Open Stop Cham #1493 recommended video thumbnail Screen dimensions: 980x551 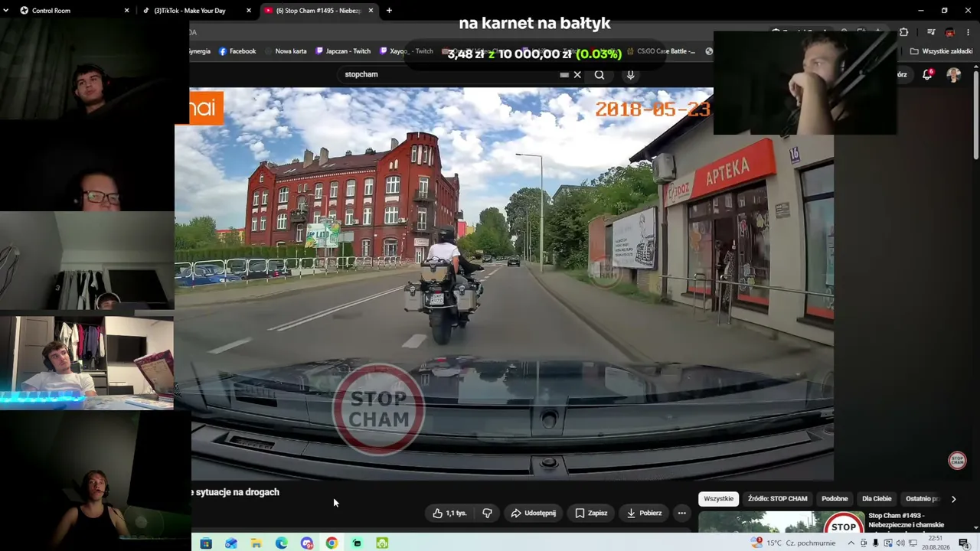(782, 522)
